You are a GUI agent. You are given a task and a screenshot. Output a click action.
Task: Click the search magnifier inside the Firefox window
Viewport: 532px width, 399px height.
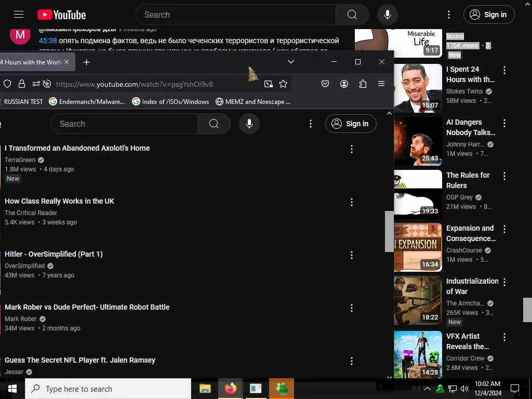tap(214, 124)
